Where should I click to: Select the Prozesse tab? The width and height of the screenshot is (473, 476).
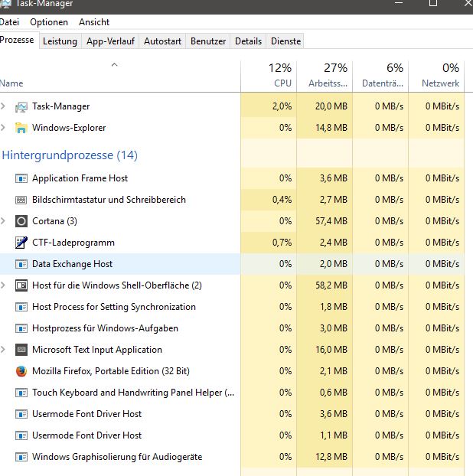pos(18,40)
